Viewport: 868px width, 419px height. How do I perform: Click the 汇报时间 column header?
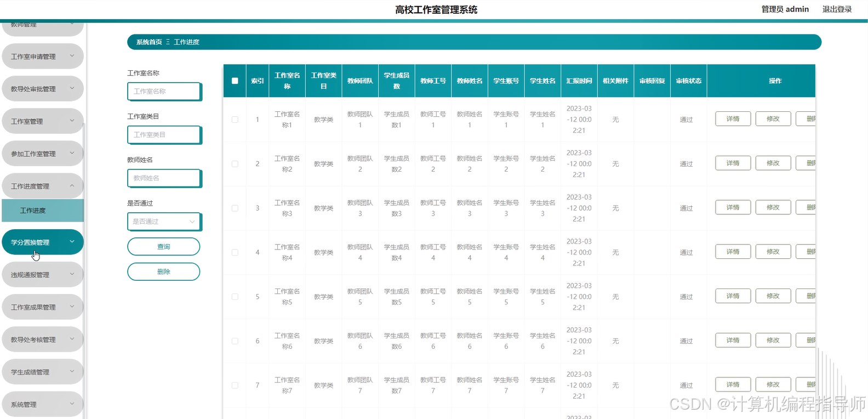[x=579, y=81]
